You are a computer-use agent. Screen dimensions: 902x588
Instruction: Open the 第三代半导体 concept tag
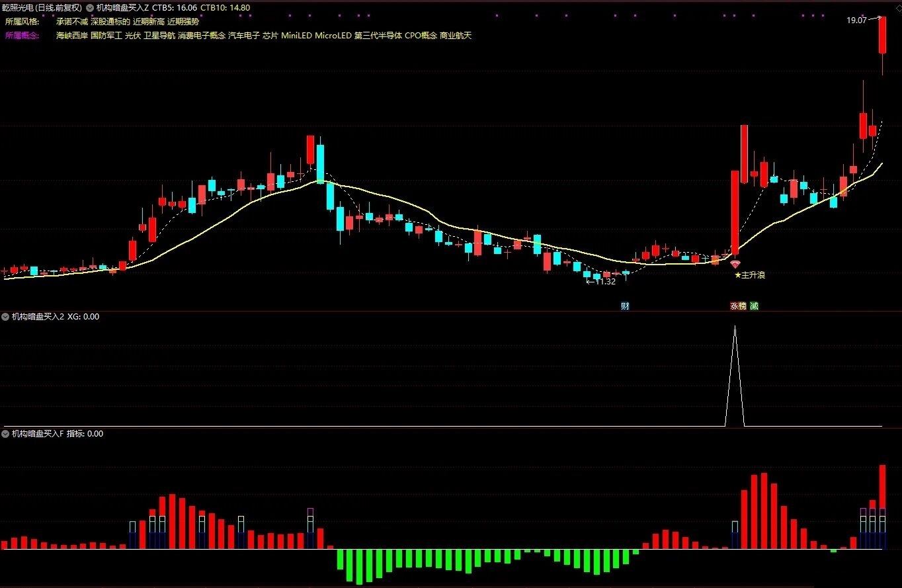click(378, 36)
